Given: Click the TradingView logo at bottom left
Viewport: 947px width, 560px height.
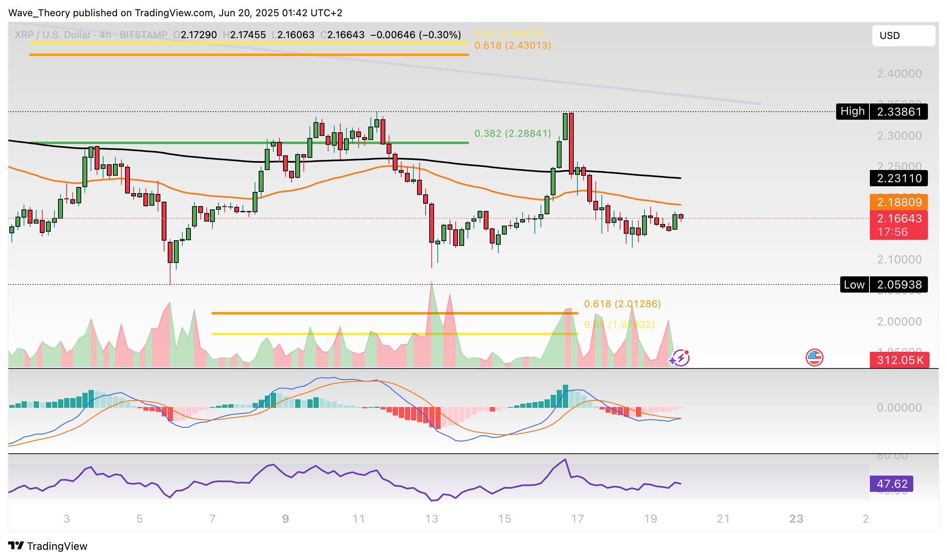Looking at the screenshot, I should point(48,546).
